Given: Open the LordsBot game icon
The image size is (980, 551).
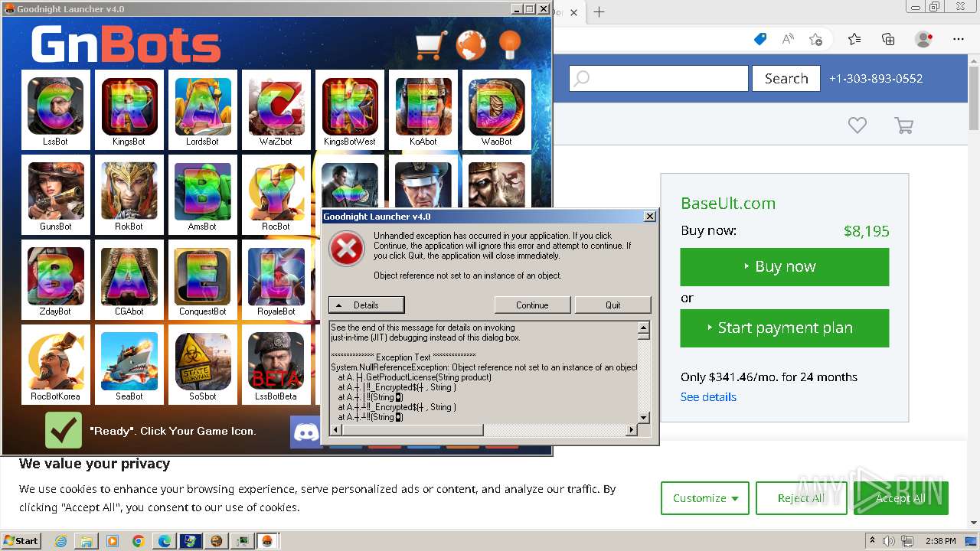Looking at the screenshot, I should 203,109.
